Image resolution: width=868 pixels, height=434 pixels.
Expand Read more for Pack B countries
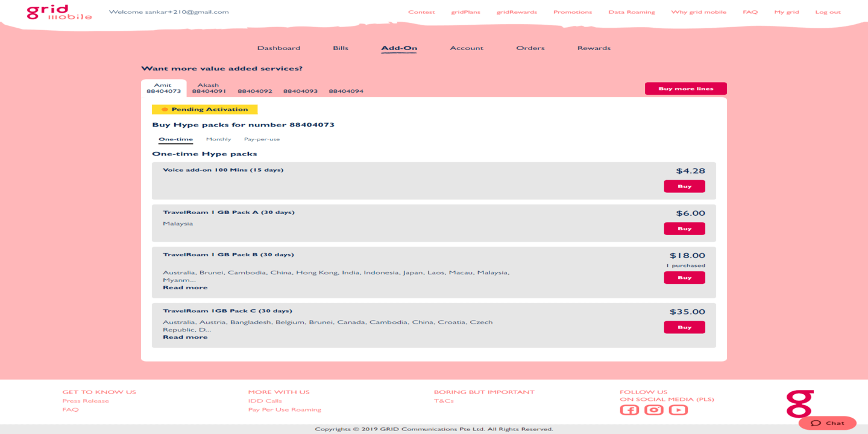[185, 288]
